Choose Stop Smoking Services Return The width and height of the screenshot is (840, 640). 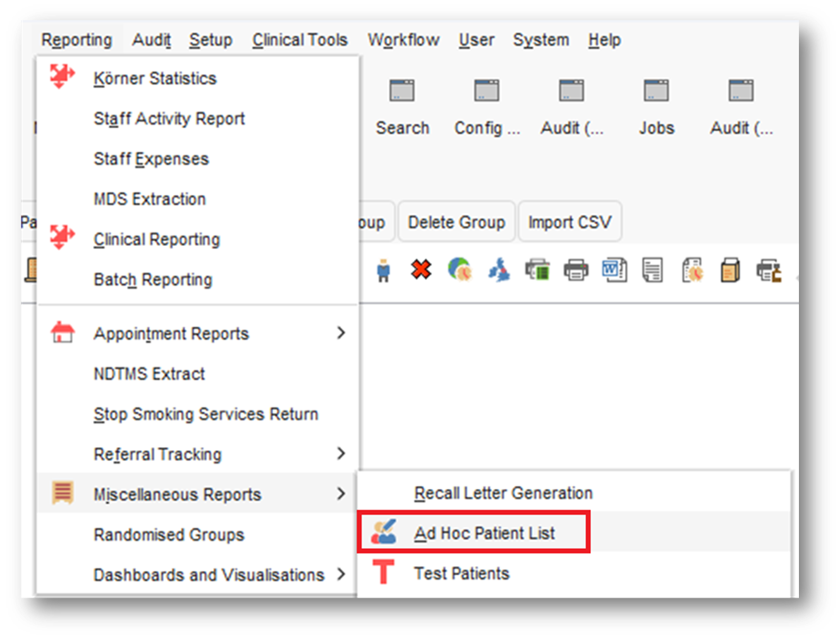point(198,414)
